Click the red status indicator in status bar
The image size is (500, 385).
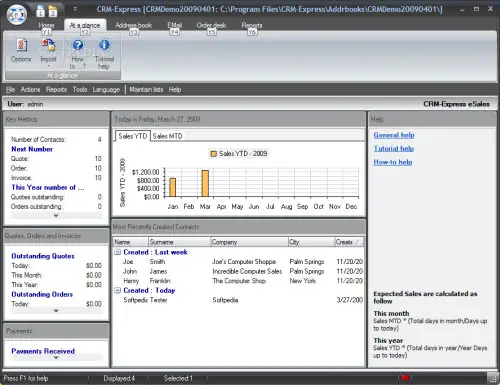[405, 377]
